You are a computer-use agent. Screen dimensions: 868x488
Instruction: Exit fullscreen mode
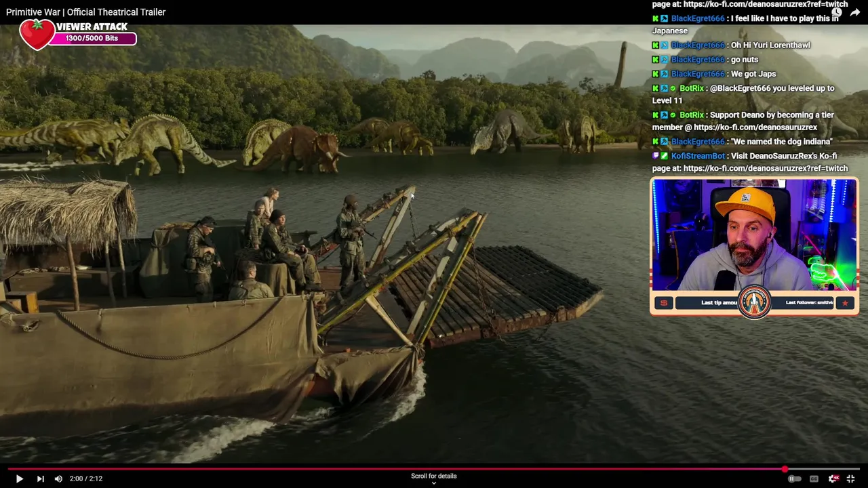(850, 479)
